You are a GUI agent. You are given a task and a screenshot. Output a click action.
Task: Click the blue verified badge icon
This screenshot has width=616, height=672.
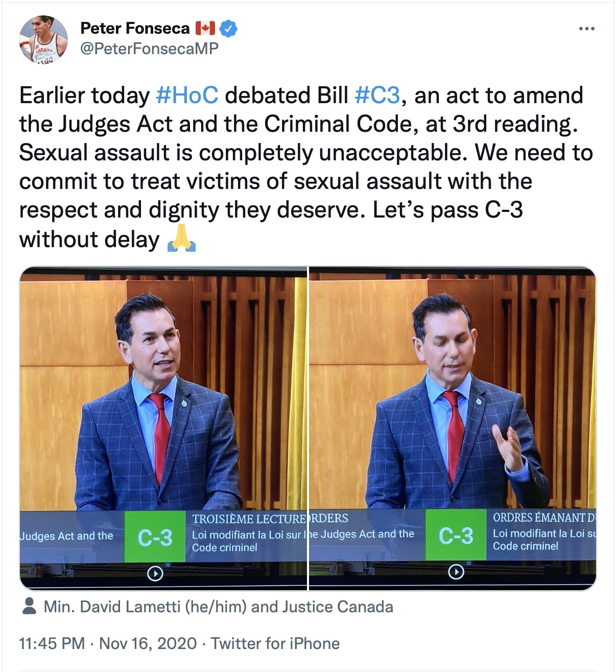pyautogui.click(x=228, y=29)
